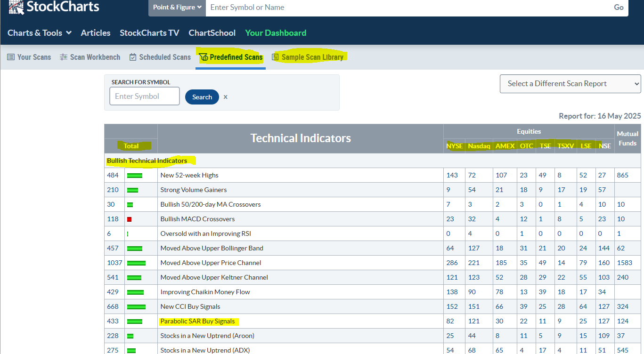Click the Mutual Funds column header

click(628, 138)
